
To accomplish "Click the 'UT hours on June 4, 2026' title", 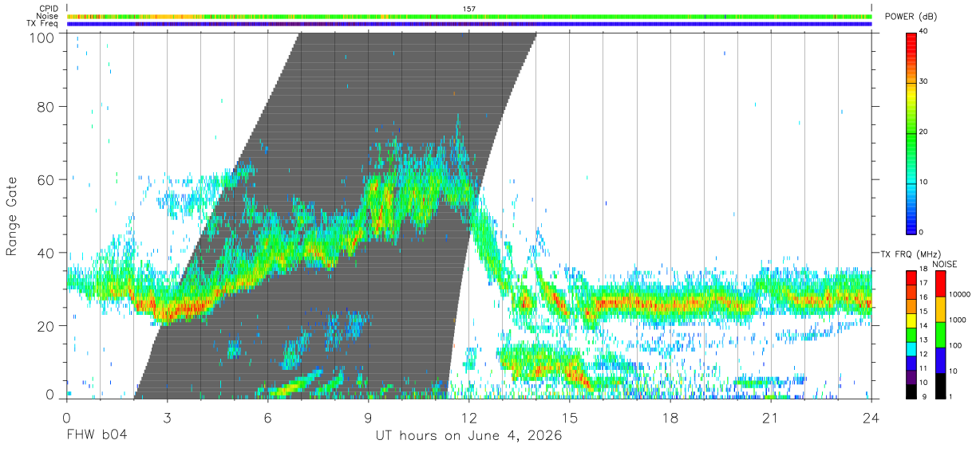I will click(468, 436).
